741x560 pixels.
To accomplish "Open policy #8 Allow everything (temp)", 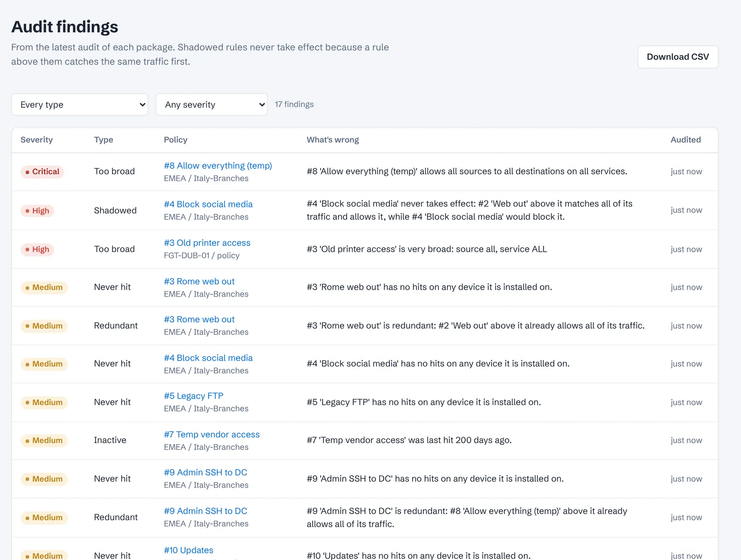I will (x=218, y=166).
